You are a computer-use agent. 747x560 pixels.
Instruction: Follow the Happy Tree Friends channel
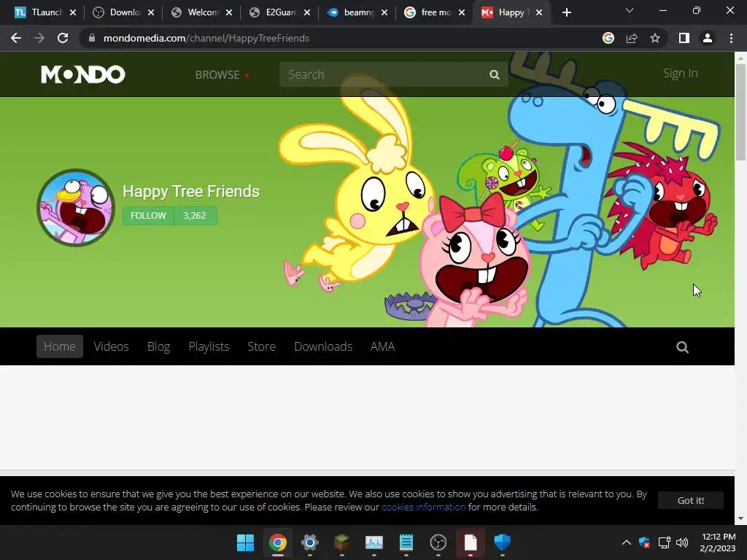point(148,216)
